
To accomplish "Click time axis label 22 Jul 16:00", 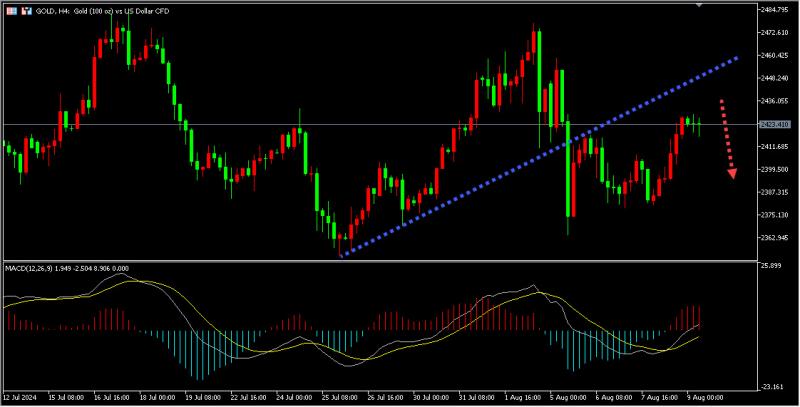I will [x=250, y=397].
